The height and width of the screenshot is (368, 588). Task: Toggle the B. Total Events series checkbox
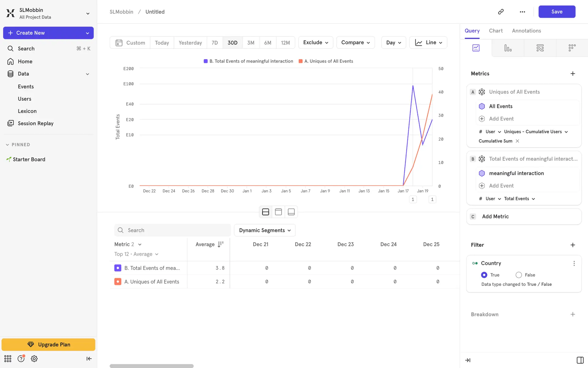pos(118,268)
